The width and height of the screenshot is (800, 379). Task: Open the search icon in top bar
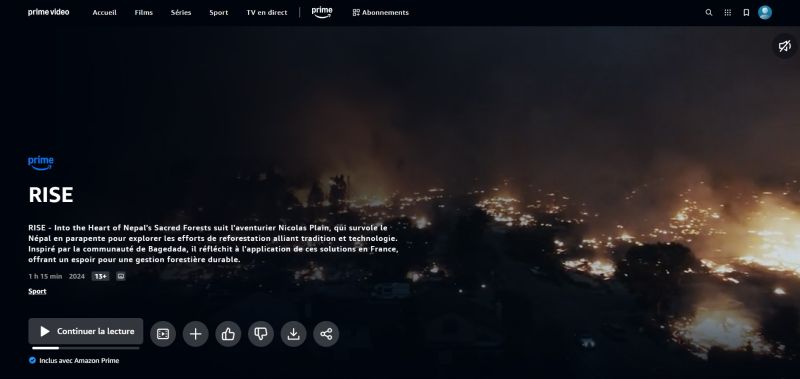pyautogui.click(x=709, y=13)
